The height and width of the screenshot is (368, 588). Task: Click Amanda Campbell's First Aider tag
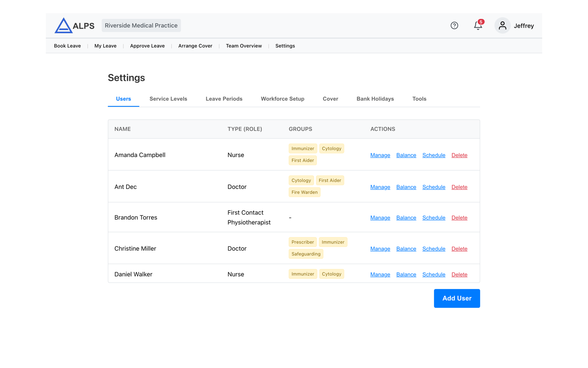tap(303, 160)
